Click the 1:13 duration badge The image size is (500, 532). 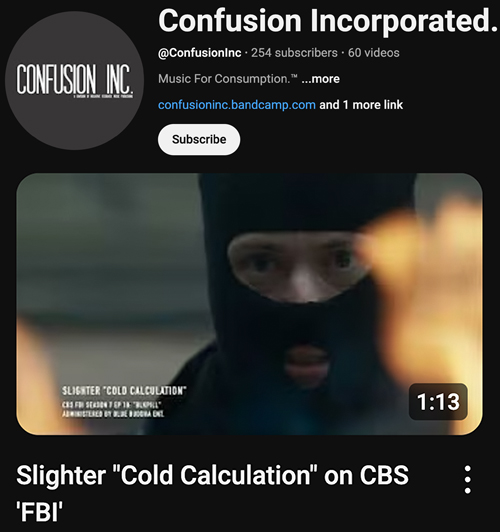pos(438,402)
